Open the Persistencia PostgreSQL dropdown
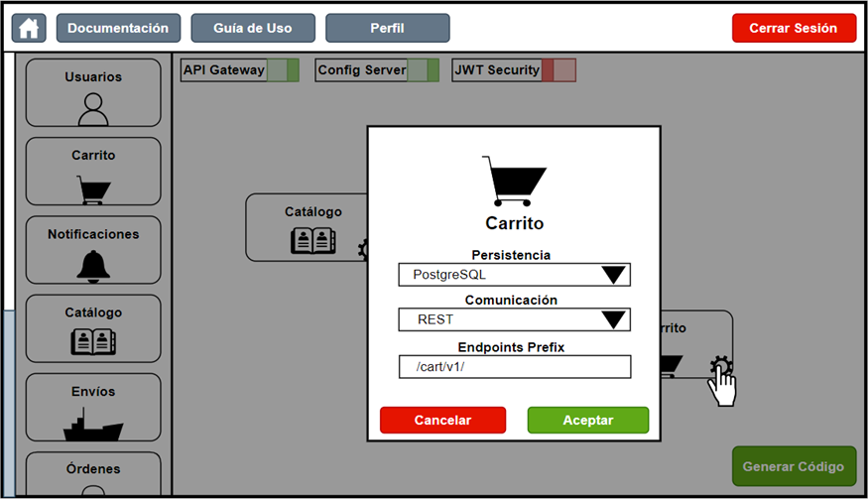 [514, 275]
